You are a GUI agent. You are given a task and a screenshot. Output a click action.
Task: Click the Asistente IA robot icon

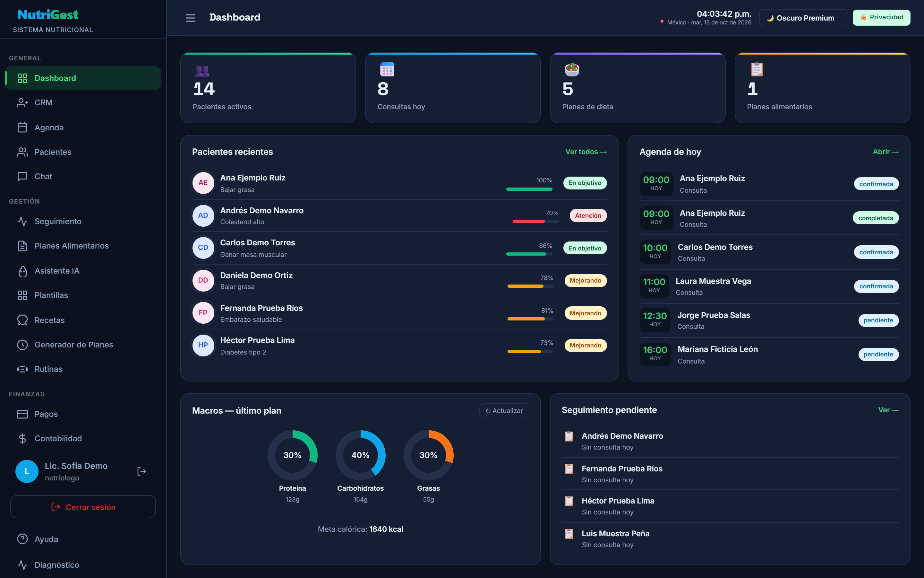pos(22,271)
